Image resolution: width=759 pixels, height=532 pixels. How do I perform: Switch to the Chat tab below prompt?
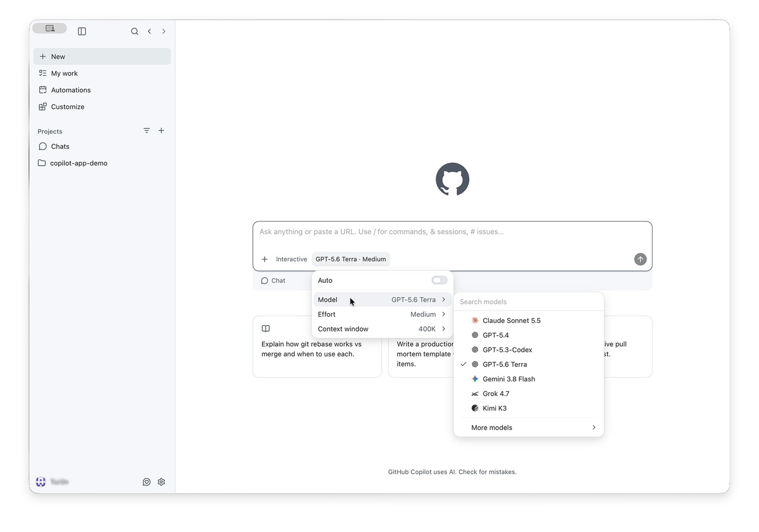(273, 281)
